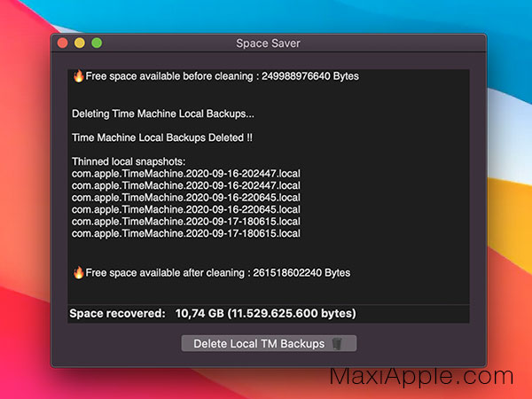
Task: Click 'Time Machine Local Backups Deleted !!' line
Action: click(162, 137)
